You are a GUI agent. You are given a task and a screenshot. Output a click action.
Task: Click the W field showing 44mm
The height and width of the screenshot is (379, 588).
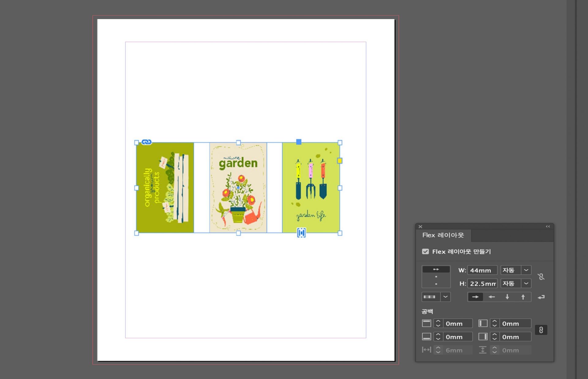pos(482,270)
